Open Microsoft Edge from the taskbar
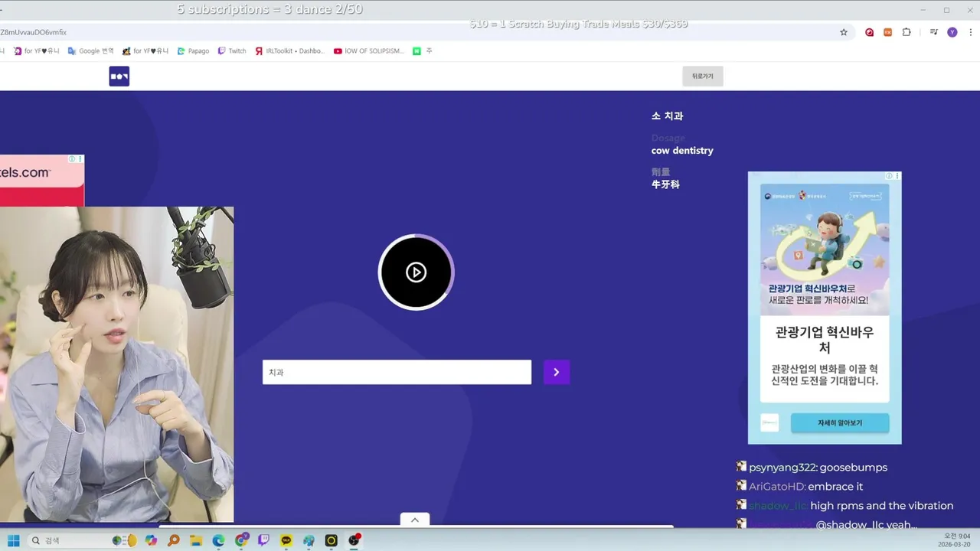 click(218, 540)
